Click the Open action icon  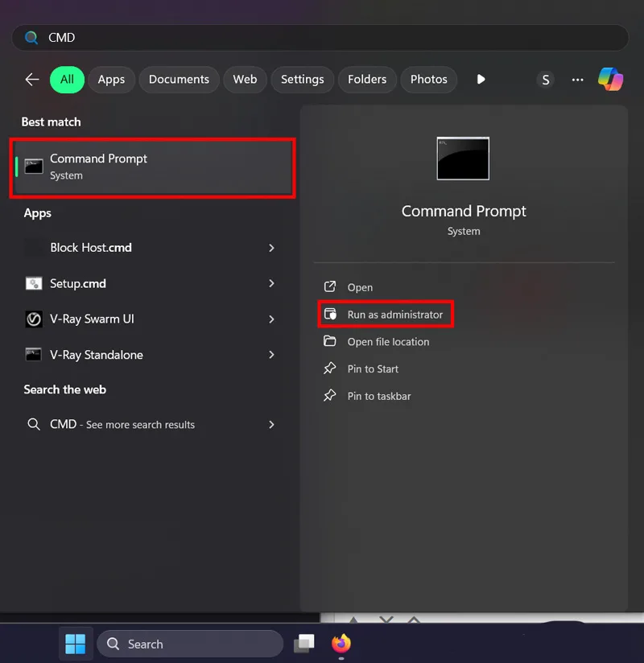330,286
